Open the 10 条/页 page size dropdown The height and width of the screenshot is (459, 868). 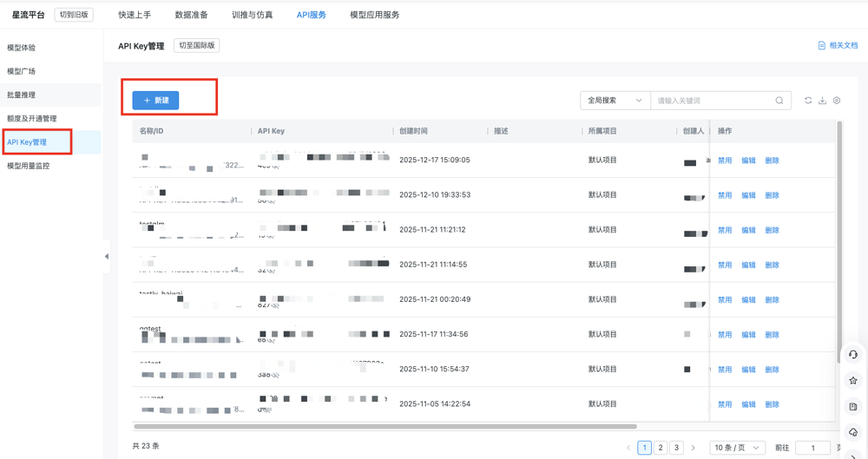[737, 448]
